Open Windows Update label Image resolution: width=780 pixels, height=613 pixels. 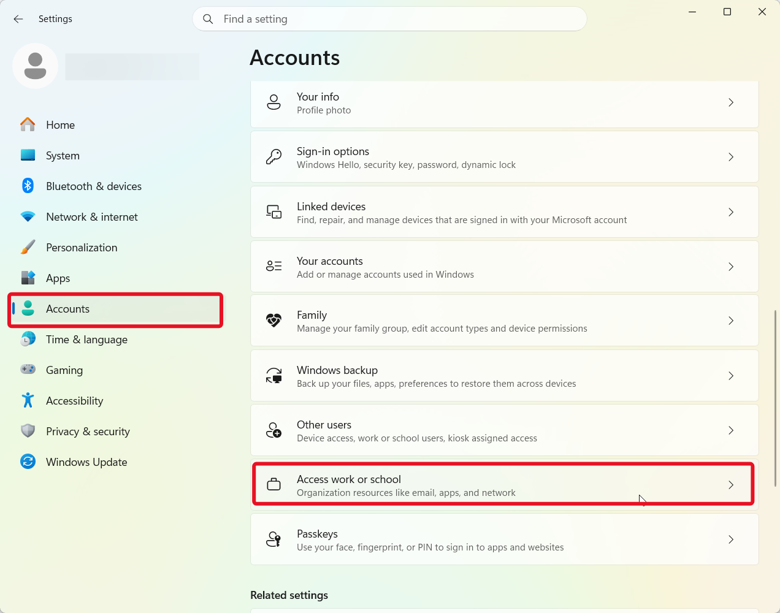pyautogui.click(x=87, y=462)
